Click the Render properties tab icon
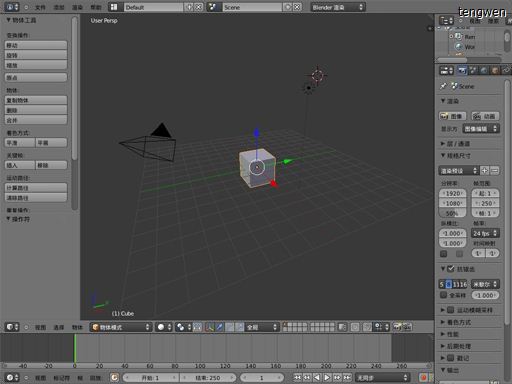Image resolution: width=512 pixels, height=384 pixels. click(462, 70)
